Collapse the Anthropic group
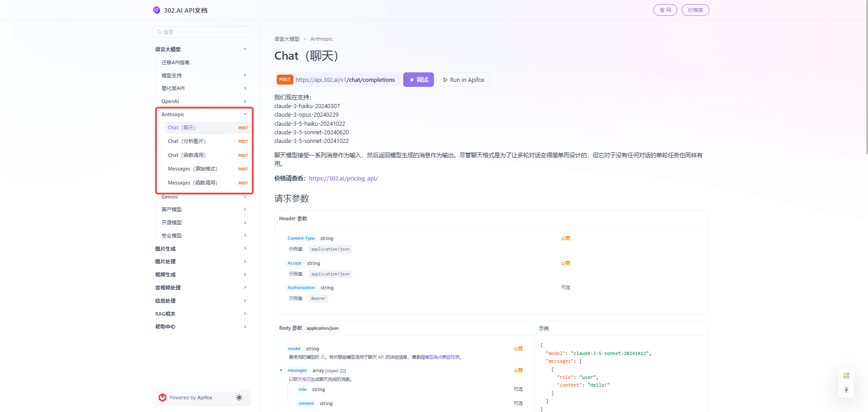Viewport: 868px width, 412px height. [x=245, y=114]
